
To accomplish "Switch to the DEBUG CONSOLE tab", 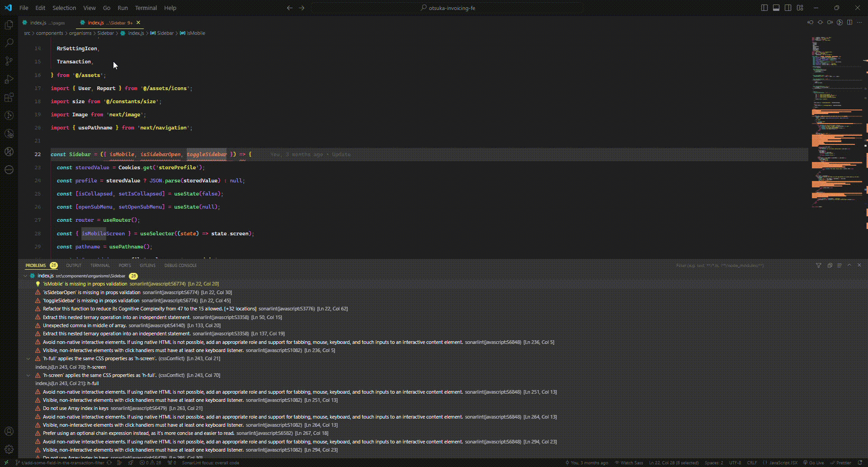I will point(180,265).
